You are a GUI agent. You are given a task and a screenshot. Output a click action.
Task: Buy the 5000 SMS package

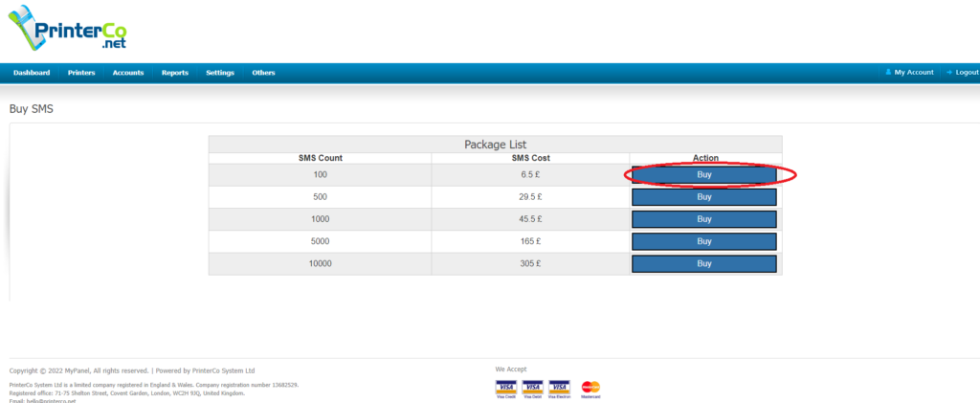coord(704,241)
